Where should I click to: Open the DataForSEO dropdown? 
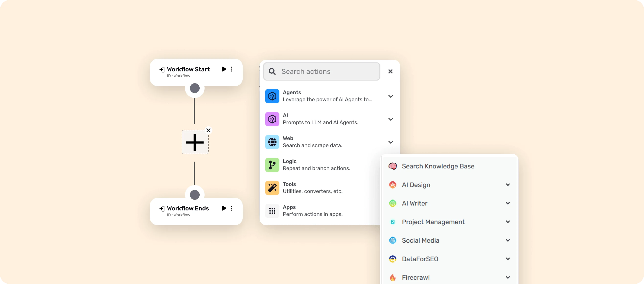pos(508,259)
